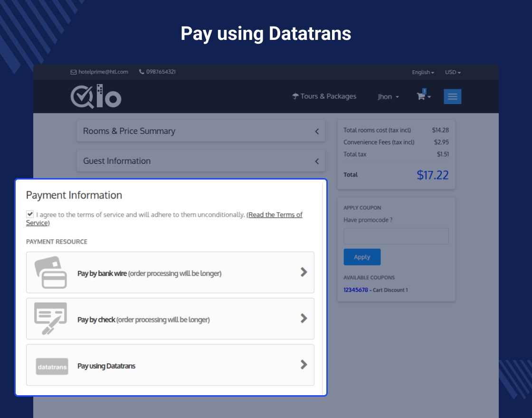Click the 0987654321 phone number

coord(161,72)
